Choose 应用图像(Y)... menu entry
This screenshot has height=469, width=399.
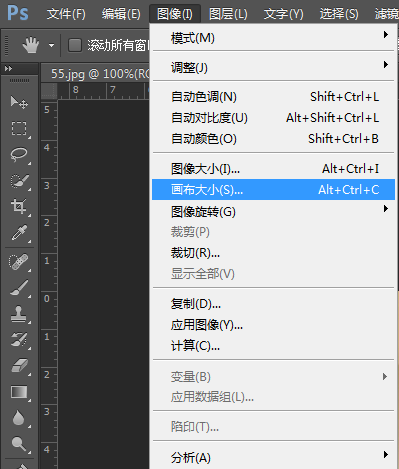273,325
